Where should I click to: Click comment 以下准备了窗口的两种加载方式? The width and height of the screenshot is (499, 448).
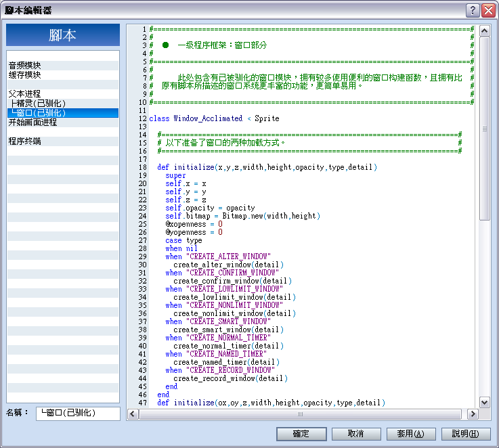225,143
